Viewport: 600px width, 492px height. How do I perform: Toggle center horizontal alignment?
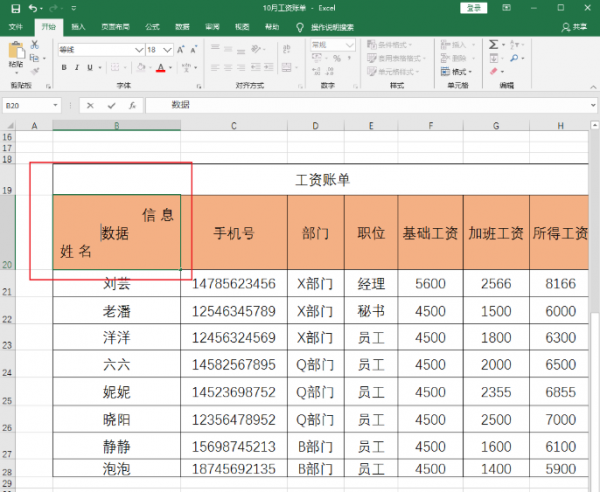(228, 68)
